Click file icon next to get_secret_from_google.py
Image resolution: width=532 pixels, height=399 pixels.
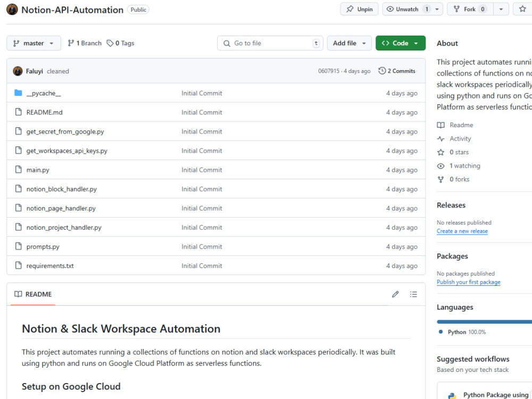pos(18,131)
